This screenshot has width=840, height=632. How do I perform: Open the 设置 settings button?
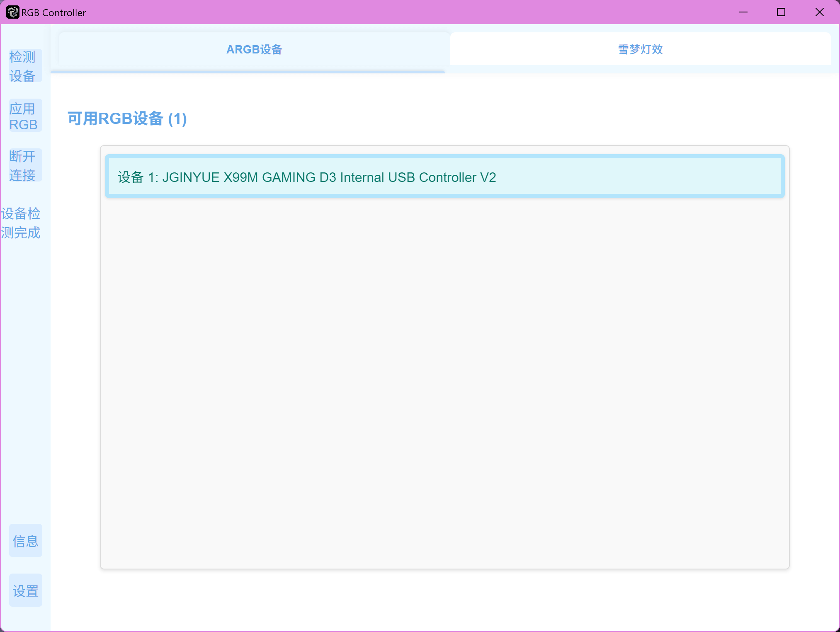(x=25, y=590)
